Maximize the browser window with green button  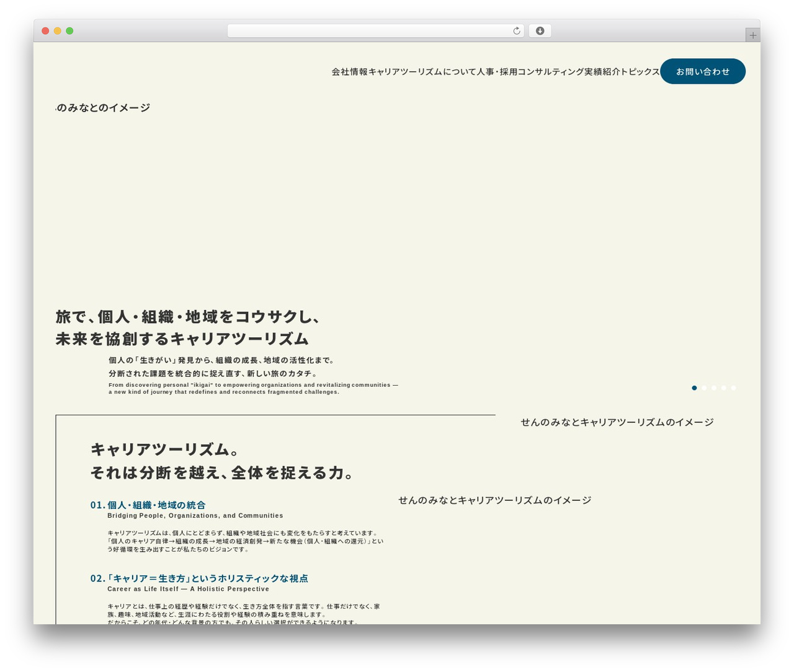tap(69, 31)
